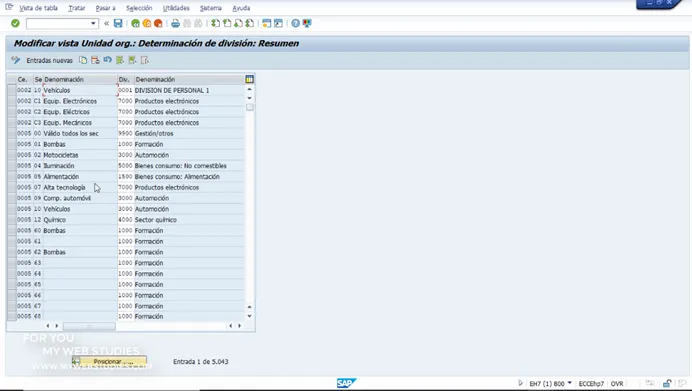The height and width of the screenshot is (391, 692).
Task: Go to the next page icon
Action: point(238,23)
